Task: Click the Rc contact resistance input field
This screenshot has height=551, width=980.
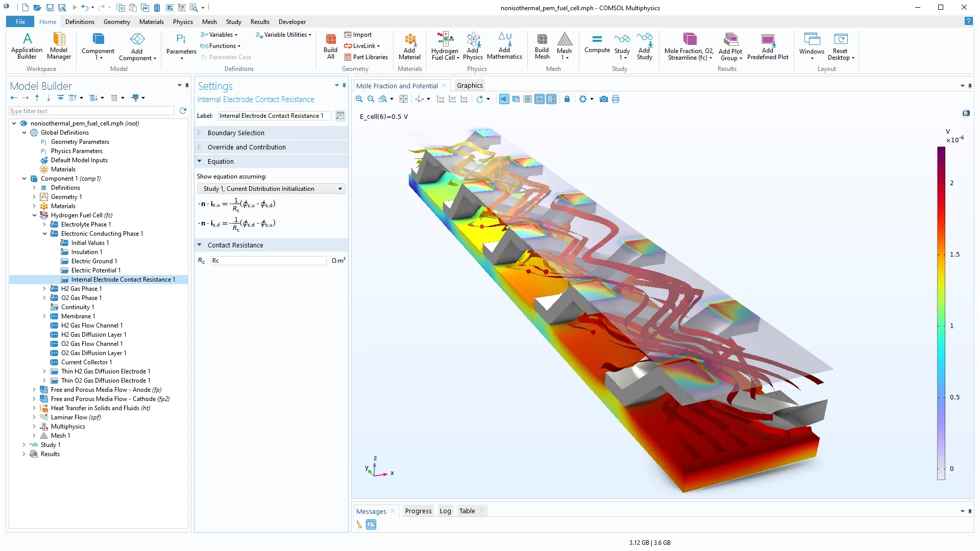Action: point(268,261)
